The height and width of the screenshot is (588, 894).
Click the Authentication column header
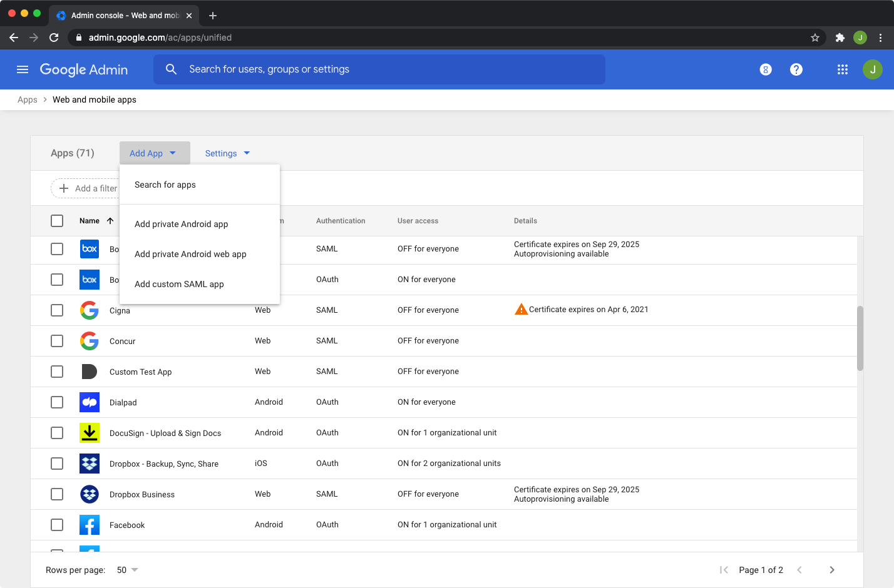(341, 221)
